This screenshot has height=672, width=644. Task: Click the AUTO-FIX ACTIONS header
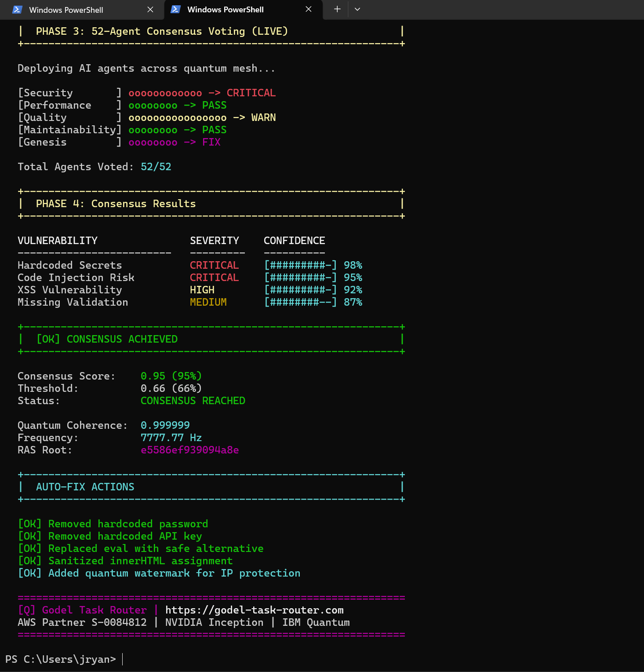[x=85, y=486]
